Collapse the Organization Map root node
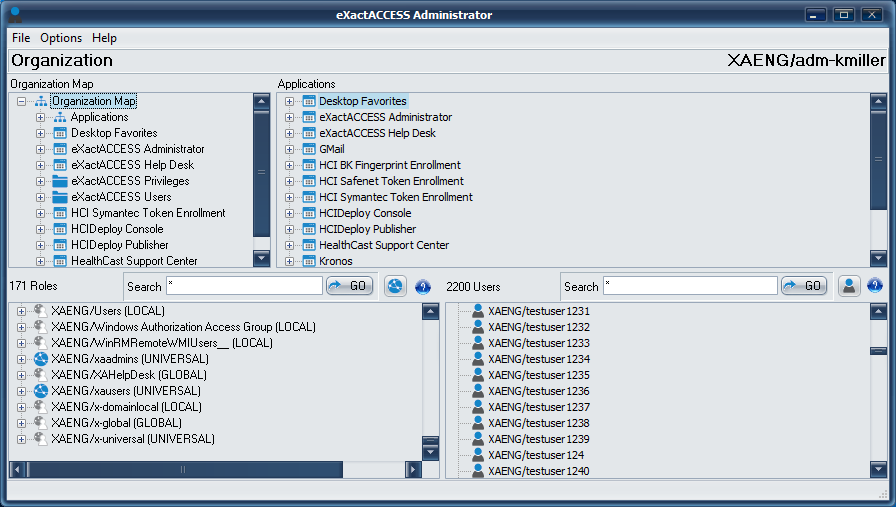Viewport: 896px width, 507px height. [21, 101]
